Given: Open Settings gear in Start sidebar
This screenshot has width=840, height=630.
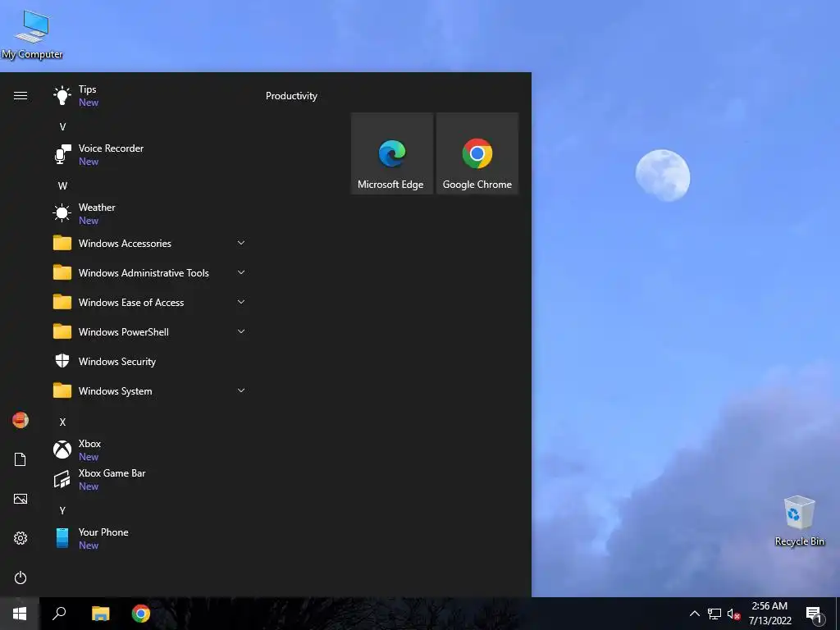Looking at the screenshot, I should 21,538.
